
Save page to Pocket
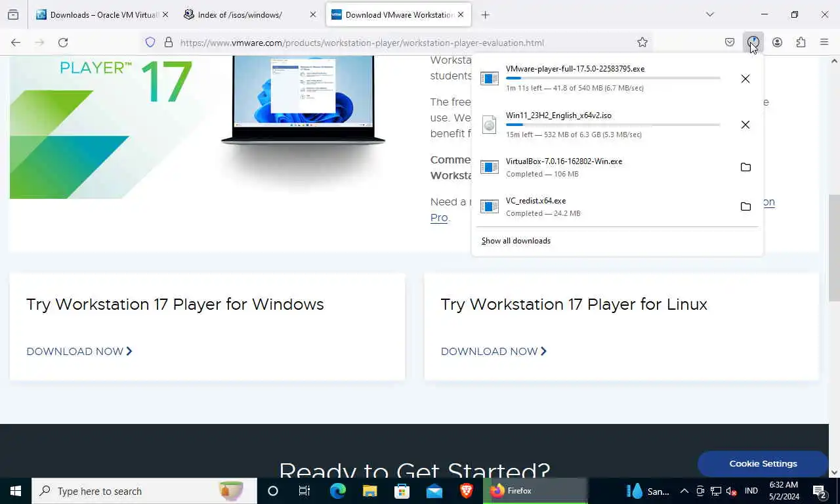click(x=730, y=42)
